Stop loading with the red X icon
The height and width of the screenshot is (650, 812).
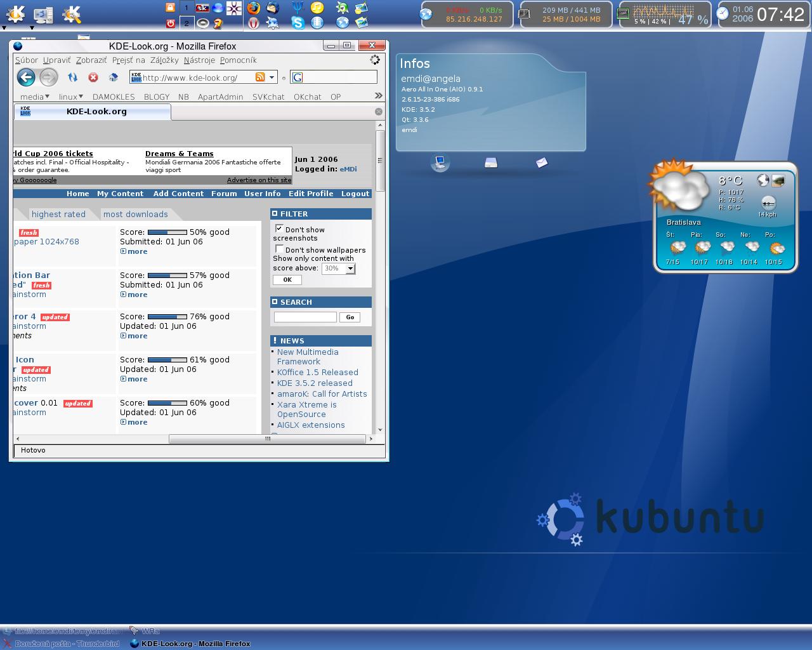point(93,77)
